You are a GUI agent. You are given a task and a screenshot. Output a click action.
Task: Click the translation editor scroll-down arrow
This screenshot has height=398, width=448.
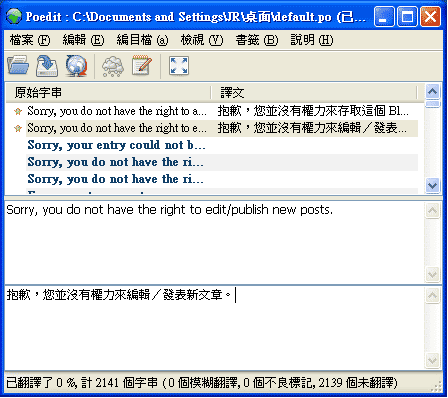coord(432,360)
